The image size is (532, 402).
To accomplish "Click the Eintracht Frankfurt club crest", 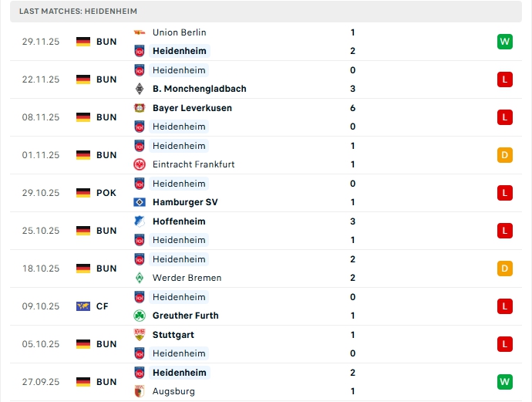I will (140, 164).
